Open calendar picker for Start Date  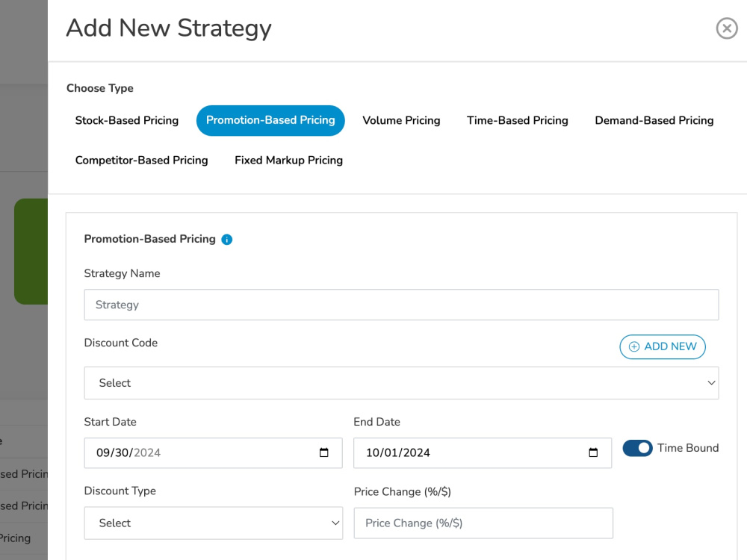pos(324,452)
